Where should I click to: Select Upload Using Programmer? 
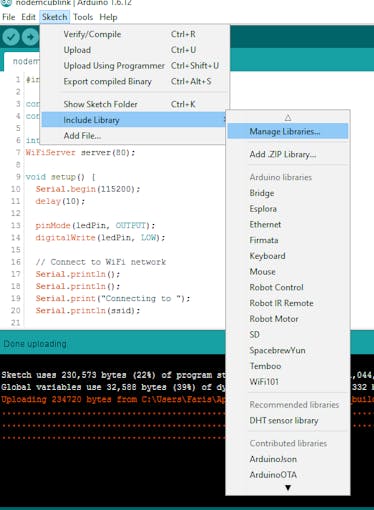(135, 66)
